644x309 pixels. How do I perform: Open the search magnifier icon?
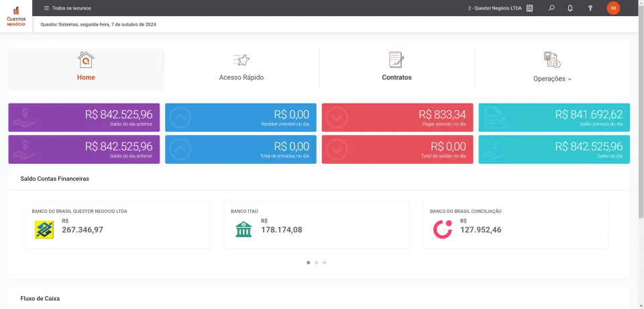pyautogui.click(x=551, y=8)
